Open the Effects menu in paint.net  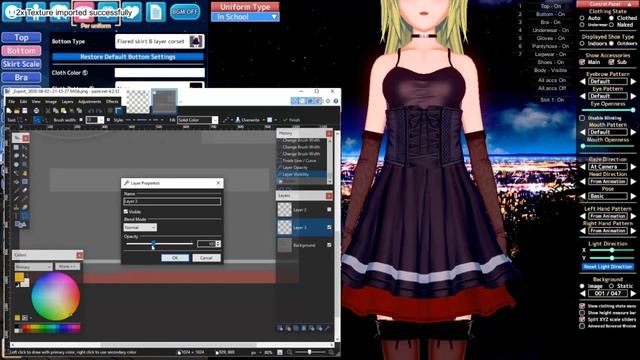pos(112,101)
